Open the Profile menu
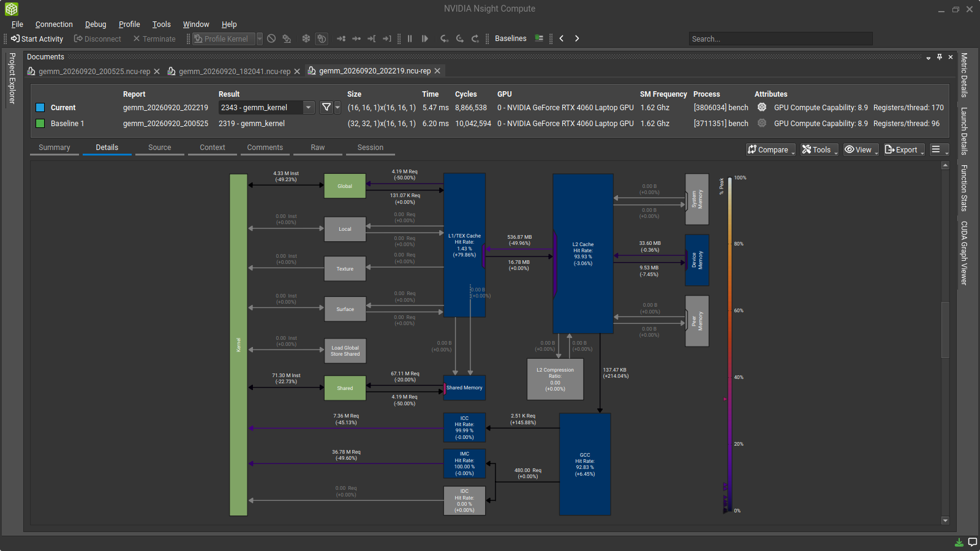Viewport: 980px width, 551px height. [129, 24]
